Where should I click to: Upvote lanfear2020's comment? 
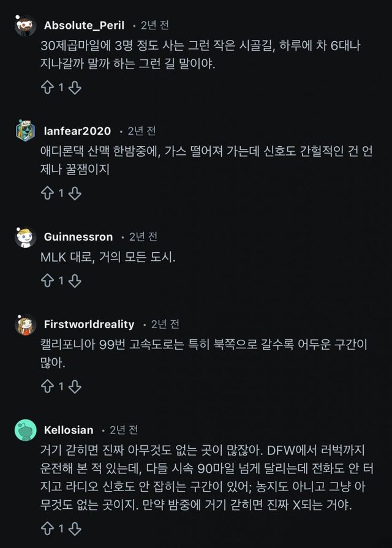pos(47,193)
